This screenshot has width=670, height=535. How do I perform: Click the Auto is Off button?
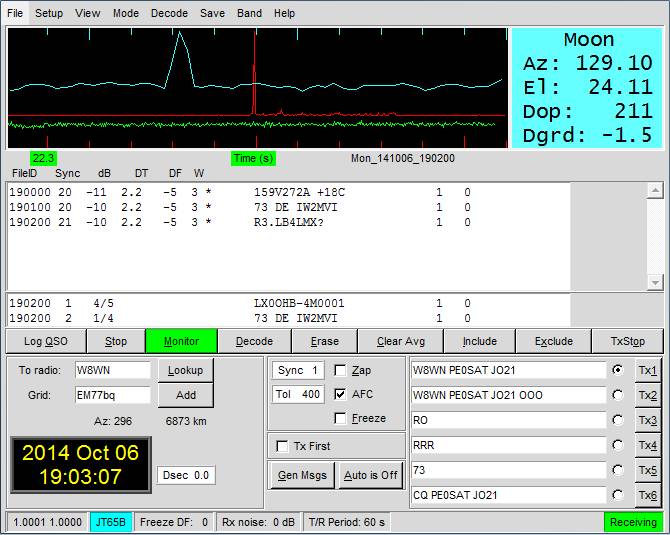[x=370, y=475]
